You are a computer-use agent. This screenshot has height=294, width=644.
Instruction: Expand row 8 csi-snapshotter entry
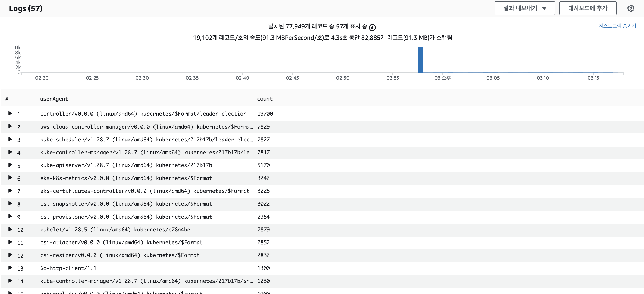pyautogui.click(x=10, y=203)
